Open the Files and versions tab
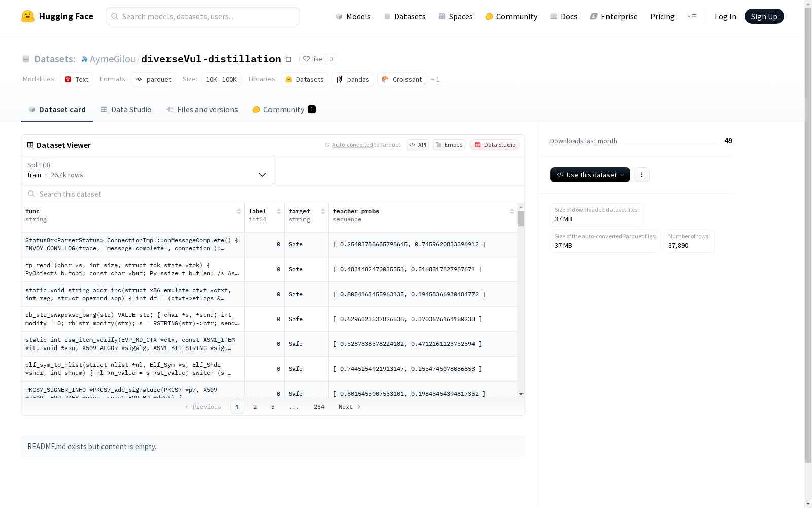 point(202,109)
